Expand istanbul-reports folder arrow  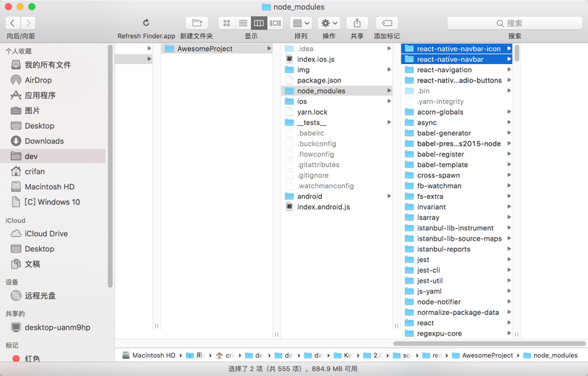pos(509,249)
